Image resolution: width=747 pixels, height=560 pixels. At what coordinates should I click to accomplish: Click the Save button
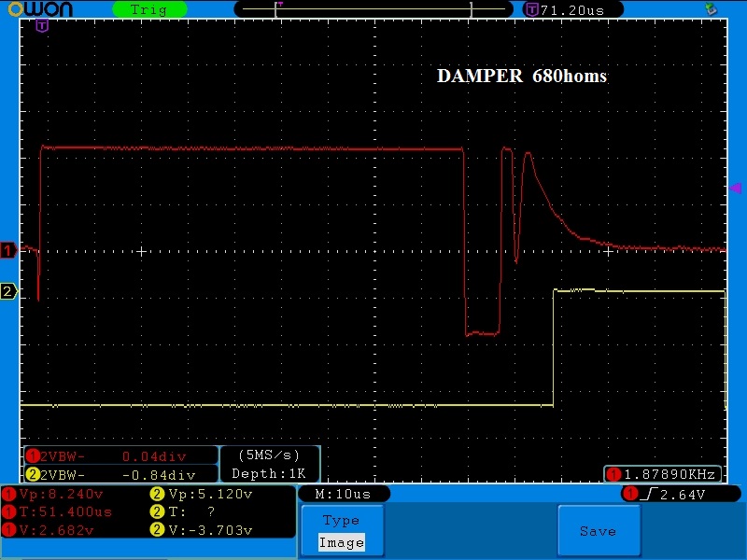point(599,530)
